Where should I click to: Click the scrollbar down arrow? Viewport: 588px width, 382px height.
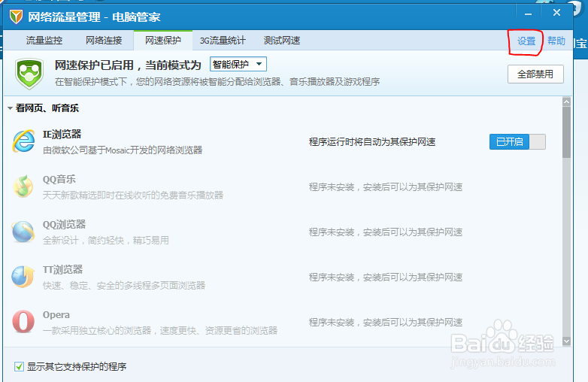coord(567,341)
